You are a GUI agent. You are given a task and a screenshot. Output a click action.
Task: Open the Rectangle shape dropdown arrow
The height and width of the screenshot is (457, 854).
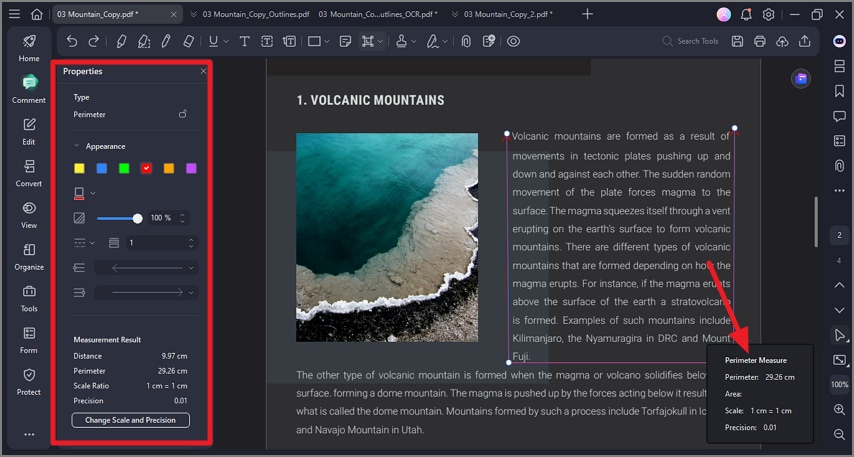[327, 41]
